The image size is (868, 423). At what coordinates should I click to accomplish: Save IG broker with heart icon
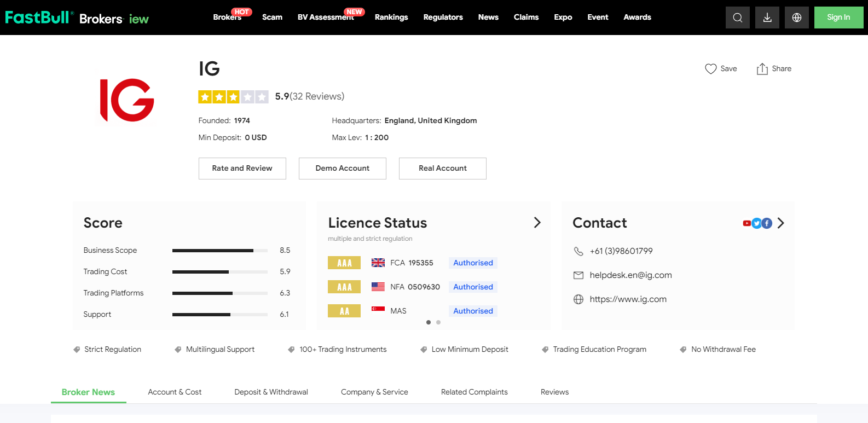pos(710,69)
